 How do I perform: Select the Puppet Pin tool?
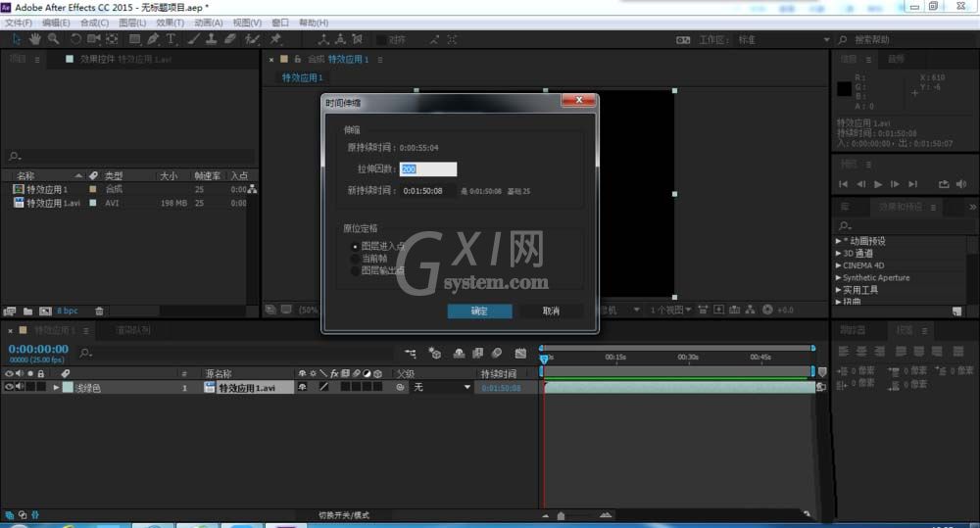(x=275, y=39)
